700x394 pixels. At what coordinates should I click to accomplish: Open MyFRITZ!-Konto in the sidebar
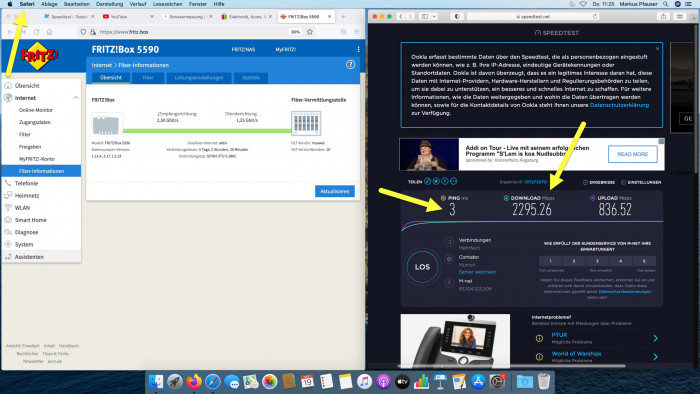[37, 159]
